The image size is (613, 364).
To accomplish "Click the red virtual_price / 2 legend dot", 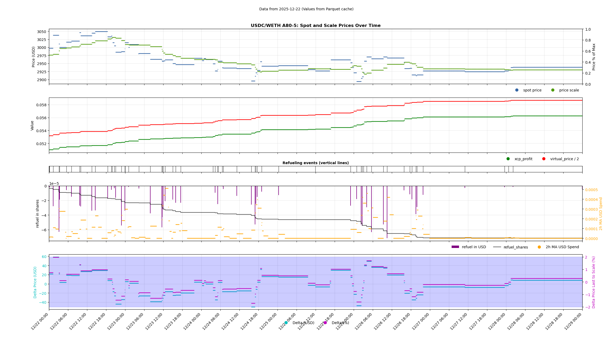I will pyautogui.click(x=544, y=159).
